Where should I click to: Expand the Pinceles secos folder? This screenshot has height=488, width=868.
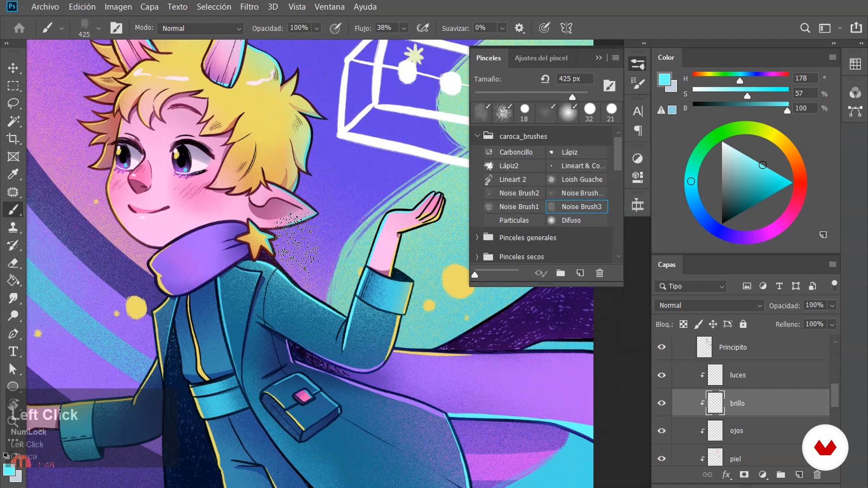click(x=477, y=257)
